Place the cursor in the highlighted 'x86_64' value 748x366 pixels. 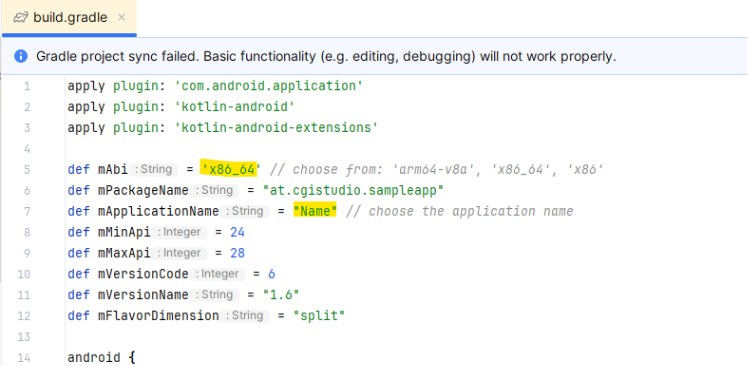(229, 169)
